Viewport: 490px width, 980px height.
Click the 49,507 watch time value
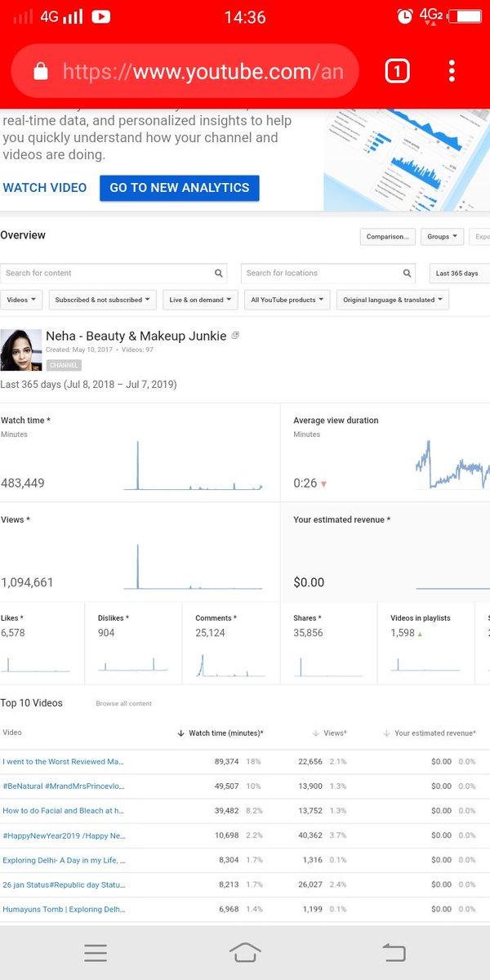(x=227, y=786)
